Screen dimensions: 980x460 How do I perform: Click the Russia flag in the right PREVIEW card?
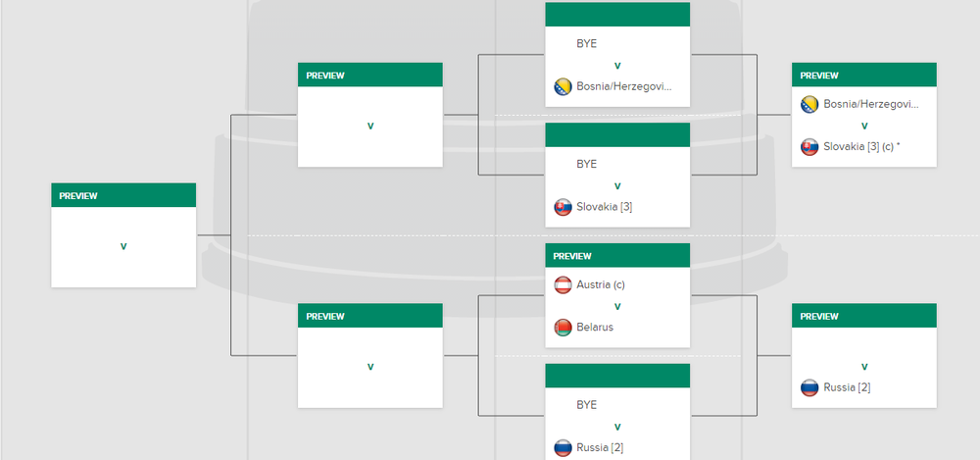[809, 387]
